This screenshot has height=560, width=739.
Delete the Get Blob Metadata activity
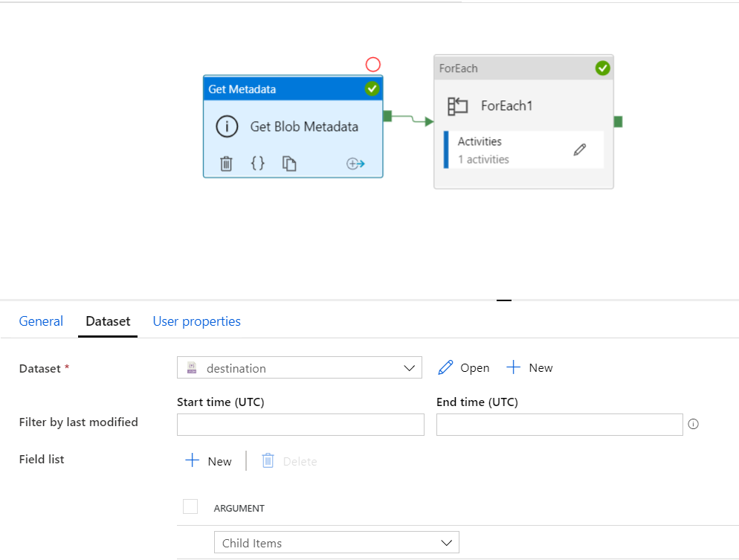coord(227,164)
